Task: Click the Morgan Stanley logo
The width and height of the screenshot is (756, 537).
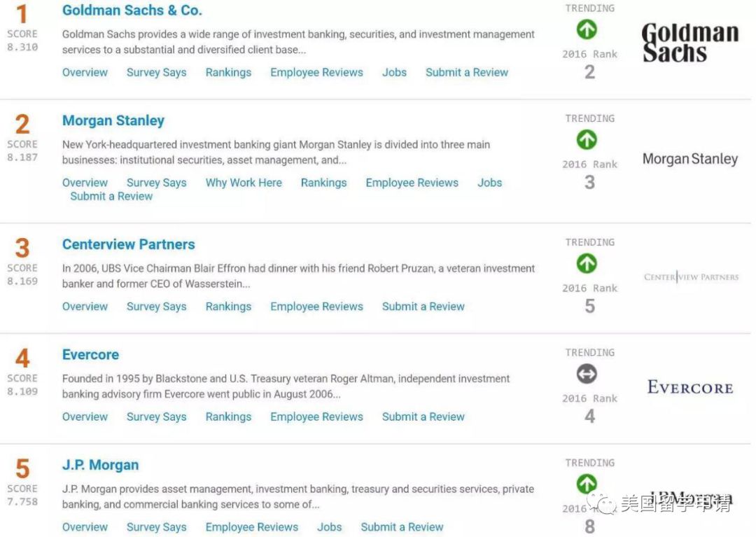Action: pyautogui.click(x=690, y=160)
